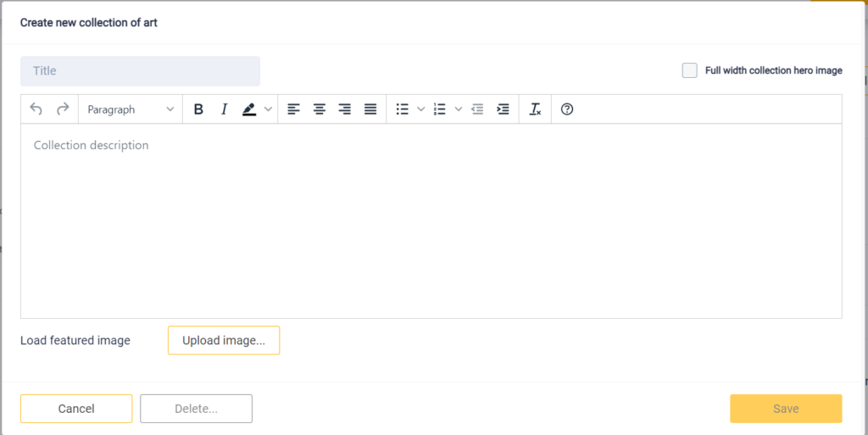Screen dimensions: 868x435
Task: Expand the numbered list style arrow
Action: click(459, 109)
